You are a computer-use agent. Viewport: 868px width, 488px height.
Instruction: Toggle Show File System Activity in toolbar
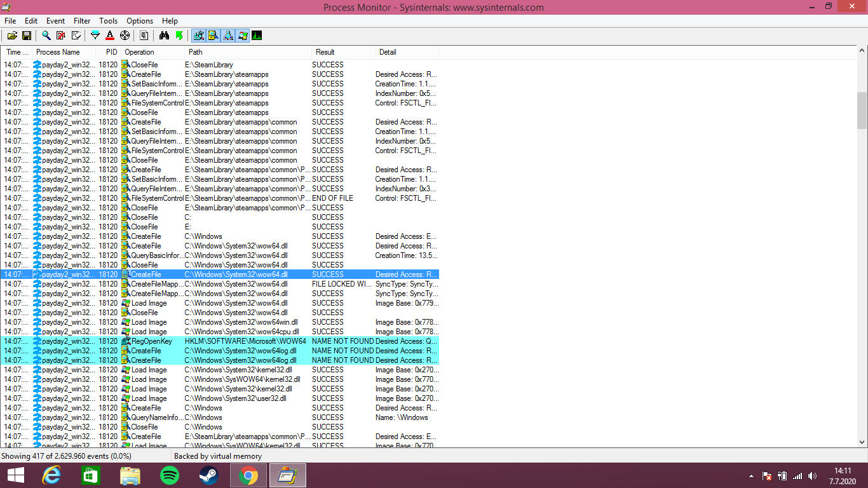[x=214, y=36]
